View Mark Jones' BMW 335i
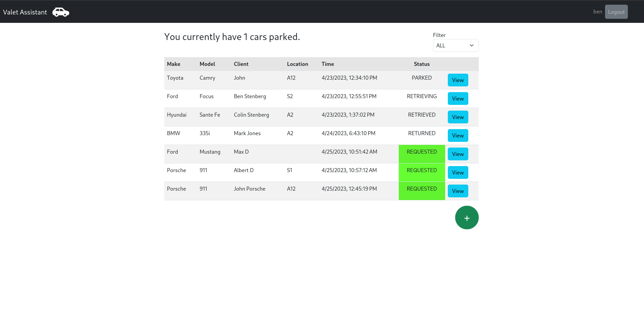The width and height of the screenshot is (644, 314). [x=458, y=135]
